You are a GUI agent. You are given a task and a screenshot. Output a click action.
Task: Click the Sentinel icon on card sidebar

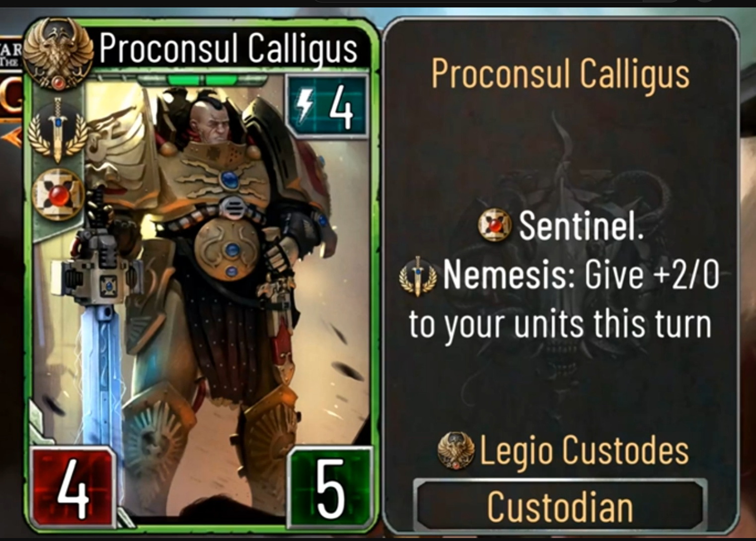(x=58, y=195)
